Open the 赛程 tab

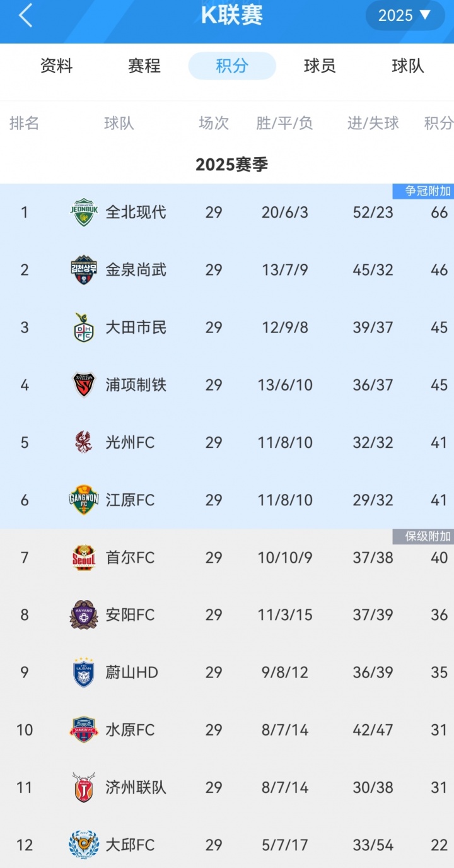(144, 66)
